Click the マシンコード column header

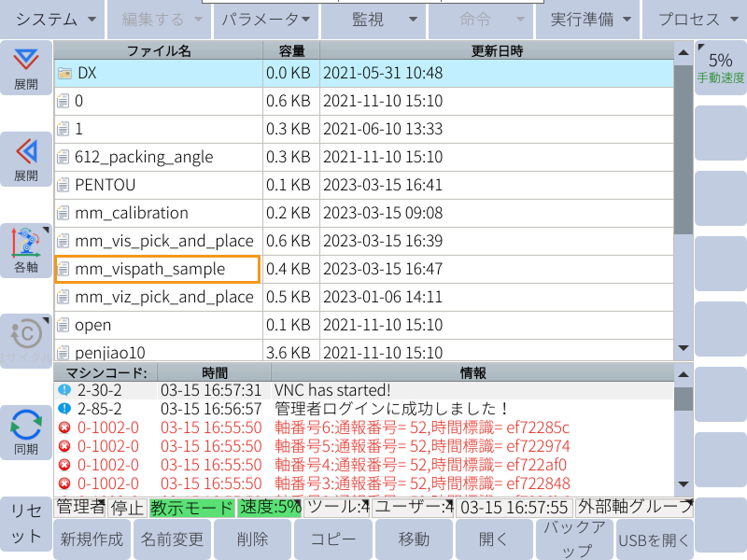pos(106,372)
